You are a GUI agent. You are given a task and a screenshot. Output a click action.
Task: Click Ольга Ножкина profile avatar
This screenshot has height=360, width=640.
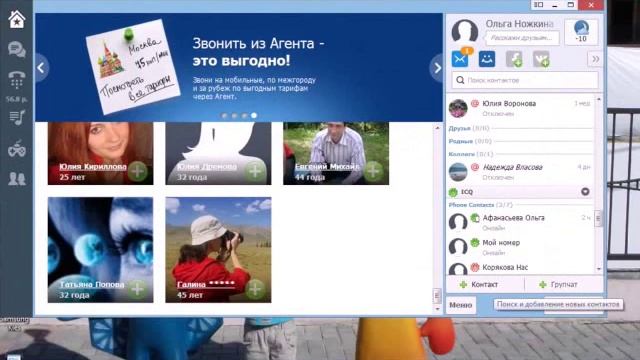tap(464, 31)
